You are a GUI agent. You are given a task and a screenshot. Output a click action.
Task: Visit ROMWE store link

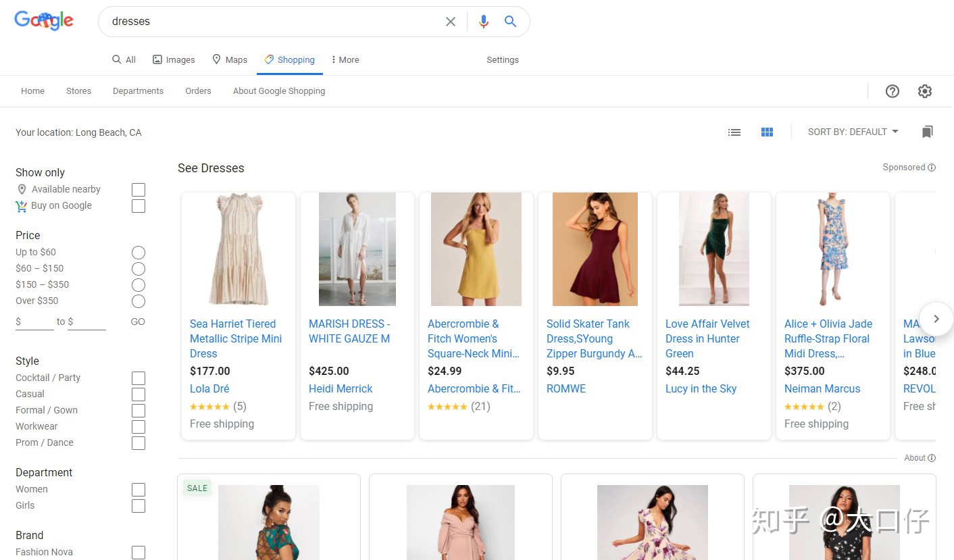pyautogui.click(x=566, y=389)
